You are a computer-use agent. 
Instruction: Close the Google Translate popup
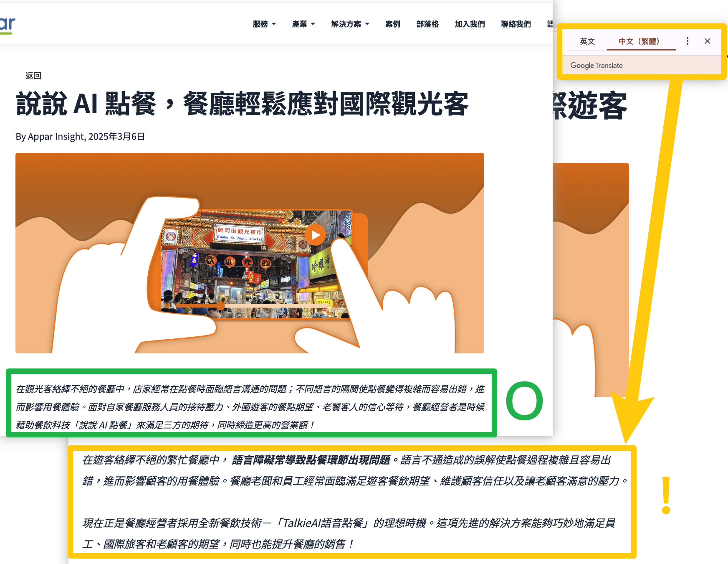click(x=707, y=41)
